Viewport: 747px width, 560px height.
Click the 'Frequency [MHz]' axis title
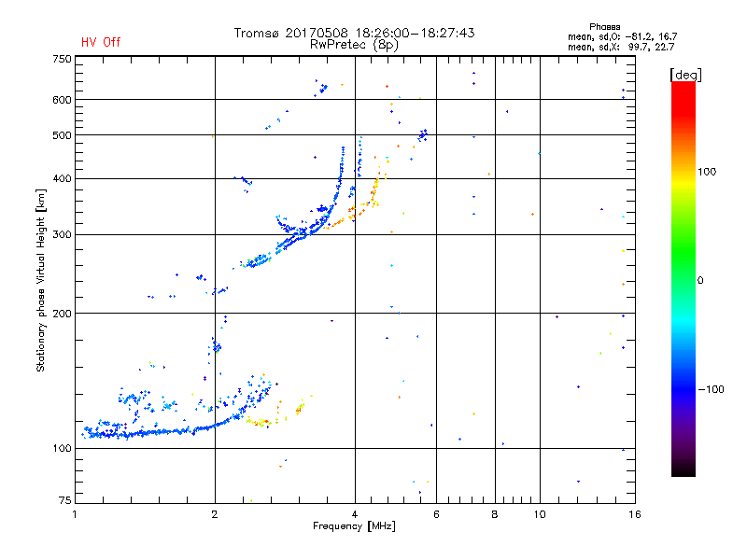pyautogui.click(x=354, y=526)
